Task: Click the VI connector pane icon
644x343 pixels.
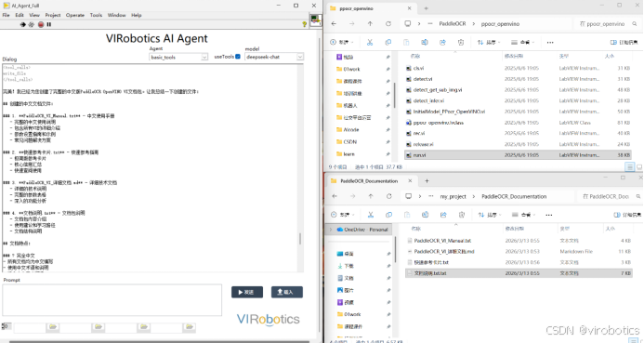Action: 315,20
